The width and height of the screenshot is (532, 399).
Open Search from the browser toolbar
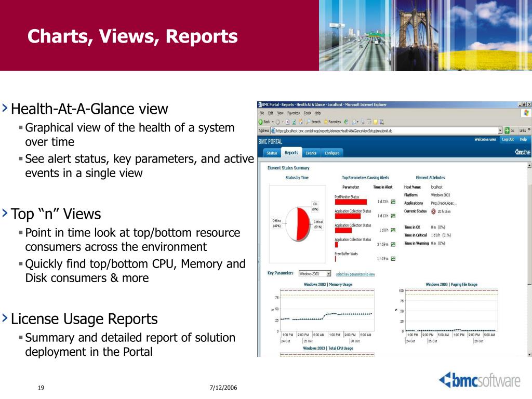click(x=313, y=122)
